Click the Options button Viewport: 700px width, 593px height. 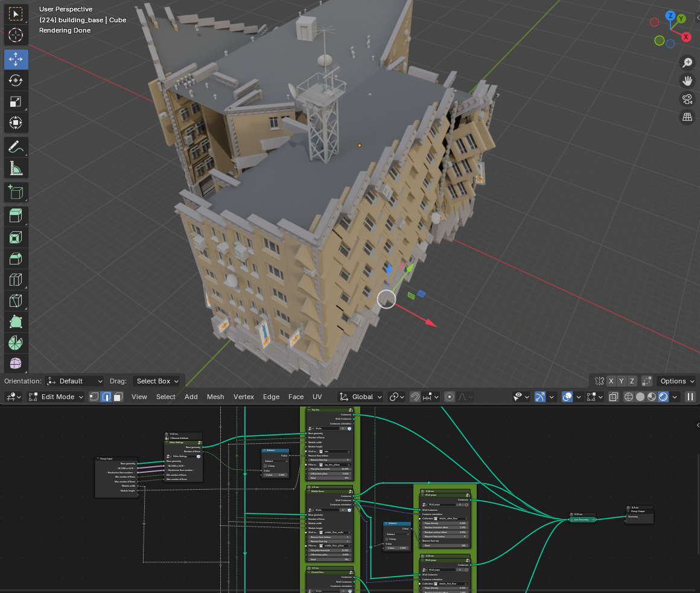pyautogui.click(x=676, y=381)
